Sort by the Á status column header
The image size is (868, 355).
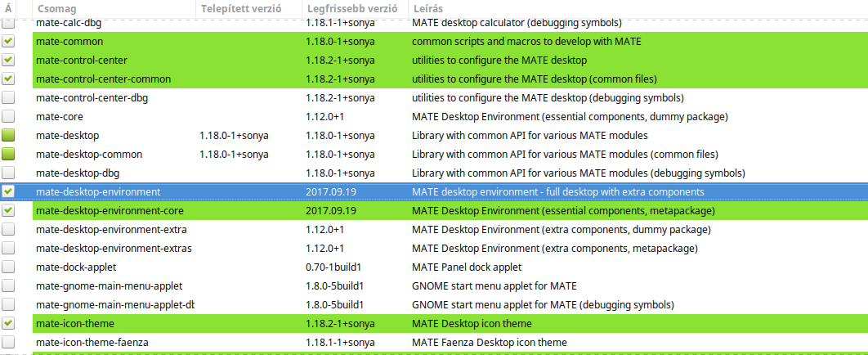tap(7, 8)
